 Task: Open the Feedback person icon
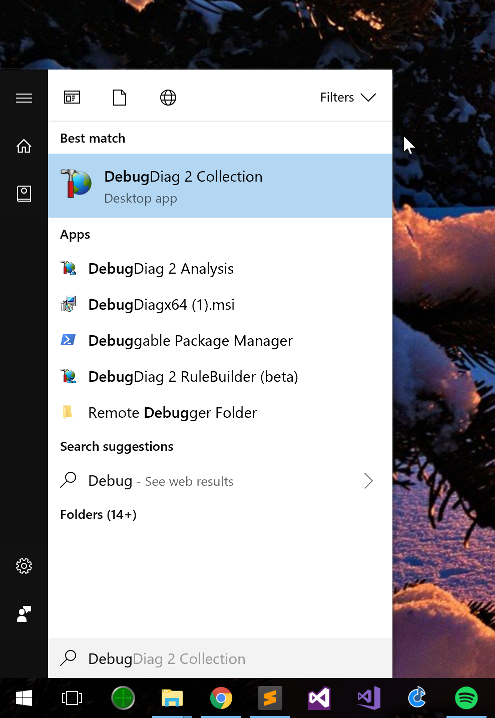tap(24, 614)
